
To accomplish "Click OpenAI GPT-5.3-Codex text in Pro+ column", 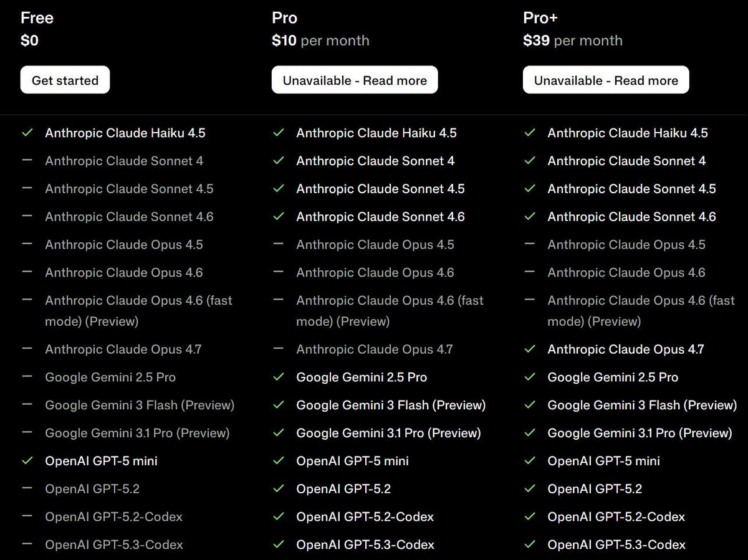I will [x=616, y=544].
